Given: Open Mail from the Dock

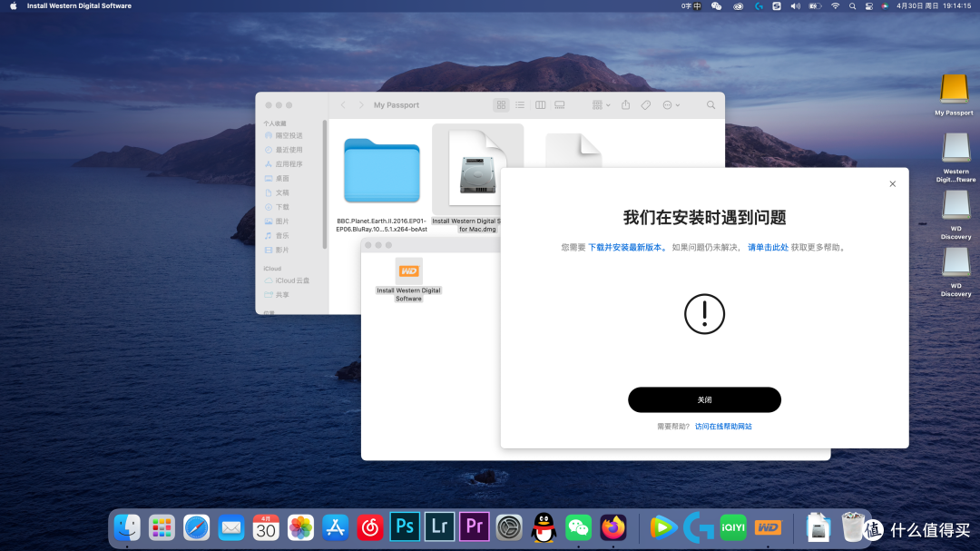Looking at the screenshot, I should pyautogui.click(x=231, y=528).
